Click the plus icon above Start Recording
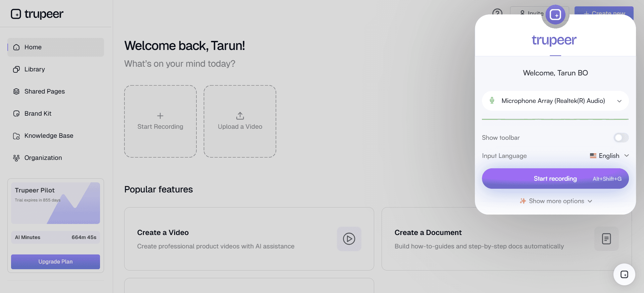This screenshot has height=293, width=644. [160, 116]
